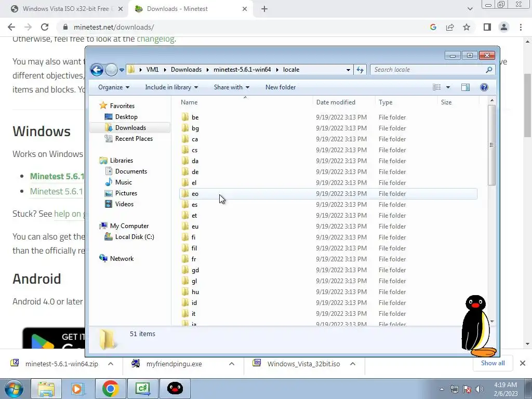This screenshot has height=399, width=532.
Task: Open the view options dropdown arrow
Action: coord(448,87)
